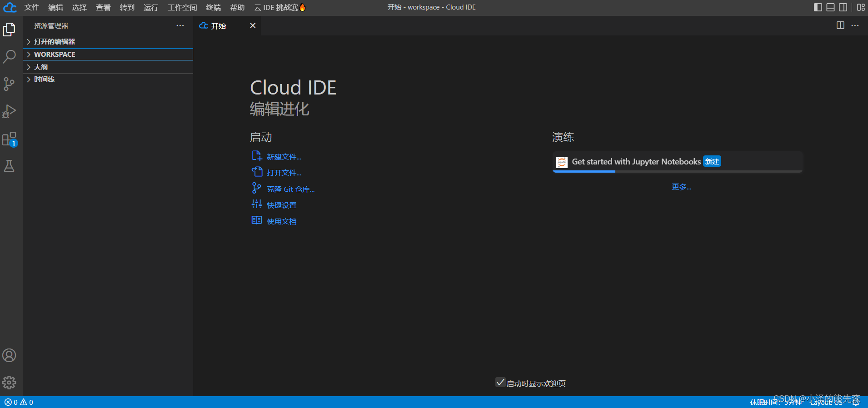Open the 文件 menu
This screenshot has height=408, width=868.
(x=32, y=7)
